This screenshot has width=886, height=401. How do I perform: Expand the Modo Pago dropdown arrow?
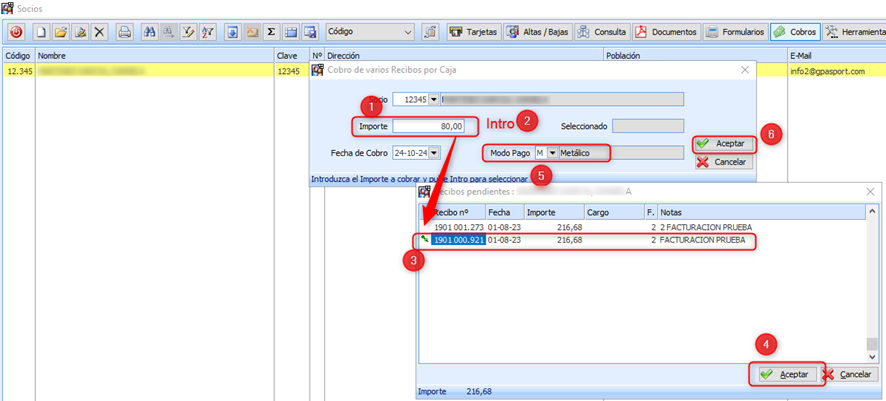(x=552, y=153)
